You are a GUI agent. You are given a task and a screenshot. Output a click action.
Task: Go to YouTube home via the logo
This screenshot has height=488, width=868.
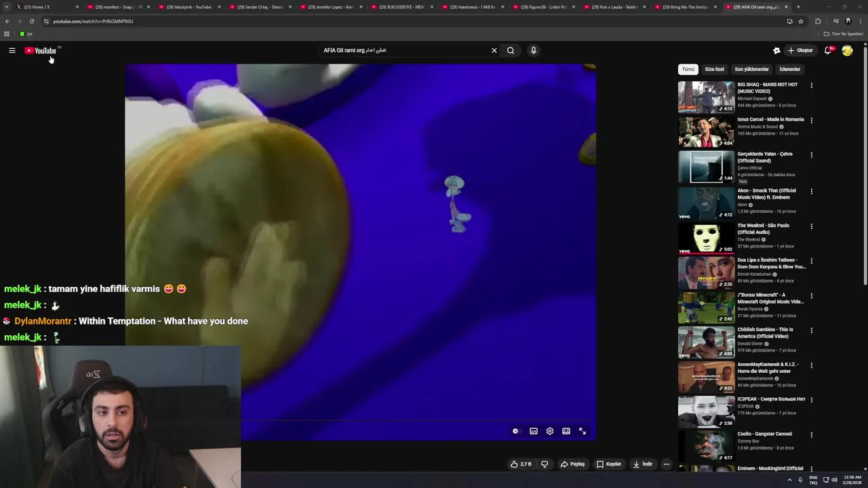[41, 51]
